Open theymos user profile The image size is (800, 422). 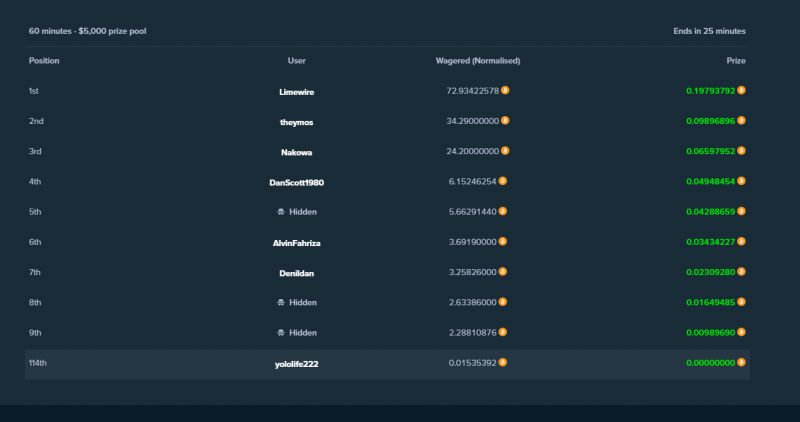click(x=296, y=122)
